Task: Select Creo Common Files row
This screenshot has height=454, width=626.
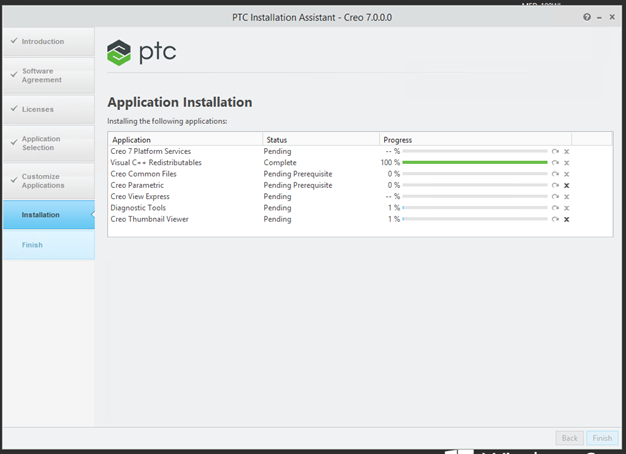Action: pos(360,174)
